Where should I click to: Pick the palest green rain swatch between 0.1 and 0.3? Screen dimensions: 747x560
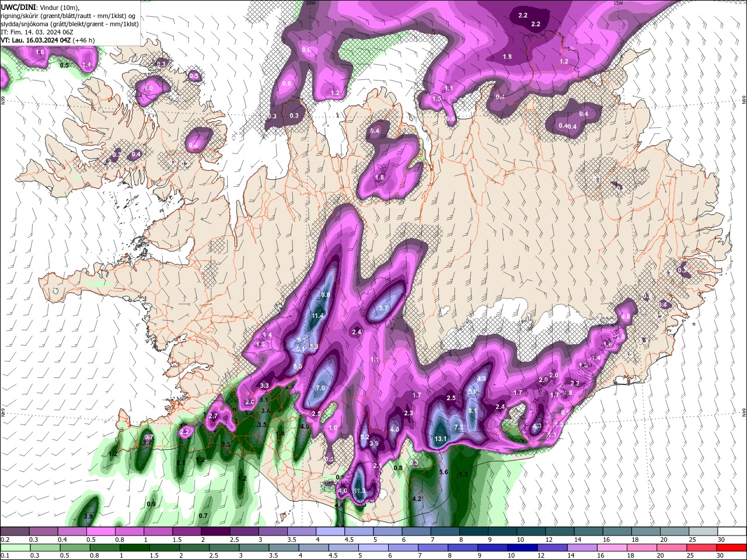[x=15, y=548]
